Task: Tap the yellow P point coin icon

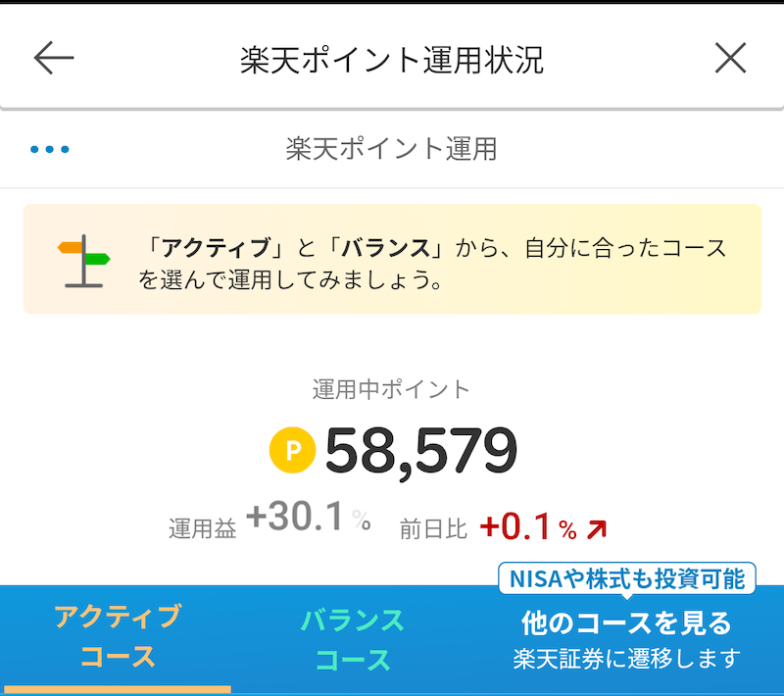Action: 292,451
